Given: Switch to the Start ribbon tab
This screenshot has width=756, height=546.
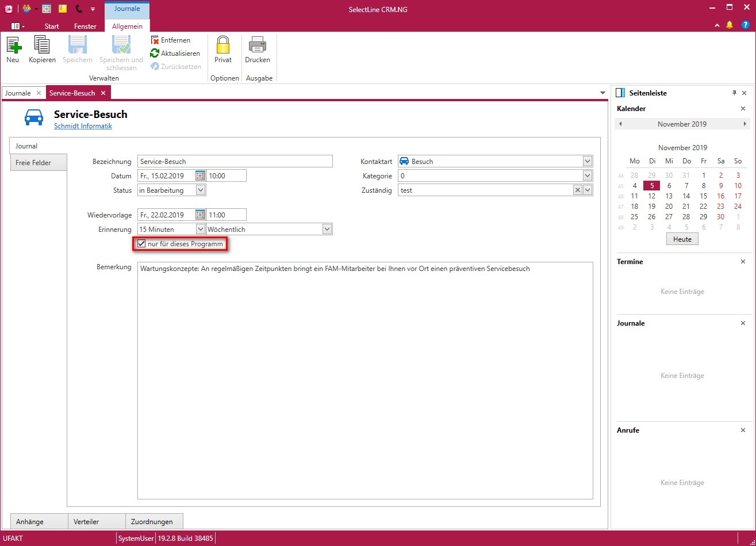Looking at the screenshot, I should click(52, 26).
